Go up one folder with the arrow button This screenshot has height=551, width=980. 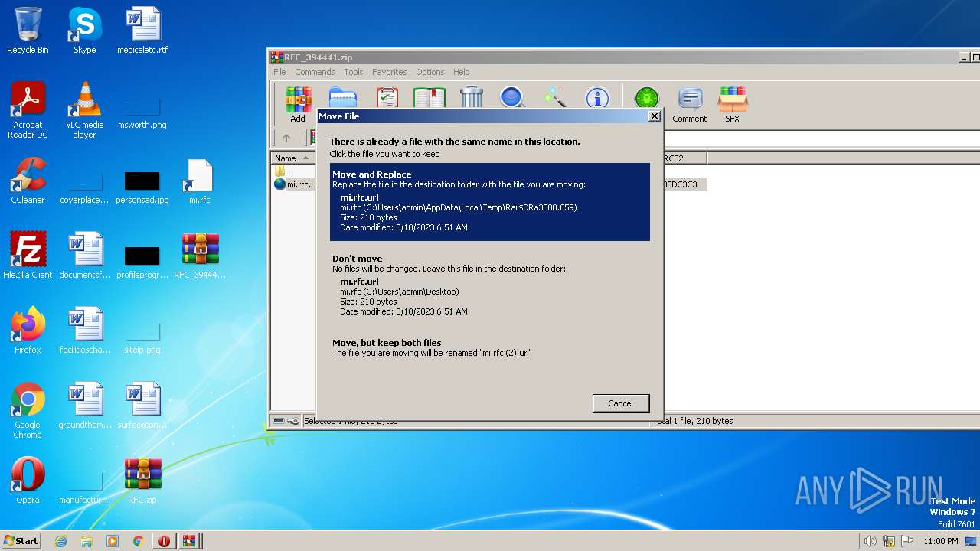point(286,139)
